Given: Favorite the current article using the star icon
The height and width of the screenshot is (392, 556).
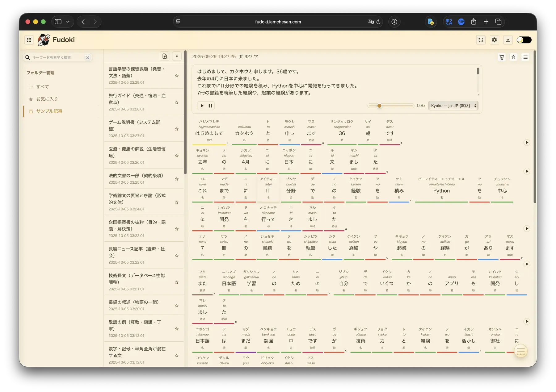Looking at the screenshot, I should (x=514, y=57).
